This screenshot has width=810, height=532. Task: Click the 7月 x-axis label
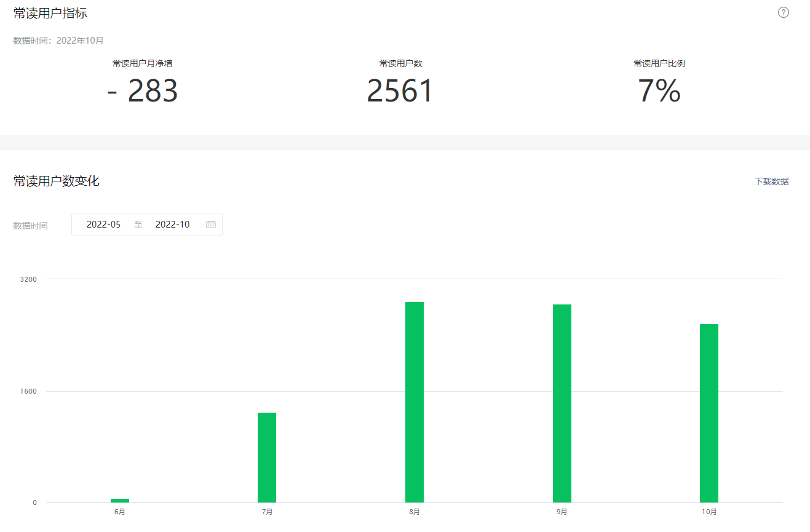pos(267,512)
